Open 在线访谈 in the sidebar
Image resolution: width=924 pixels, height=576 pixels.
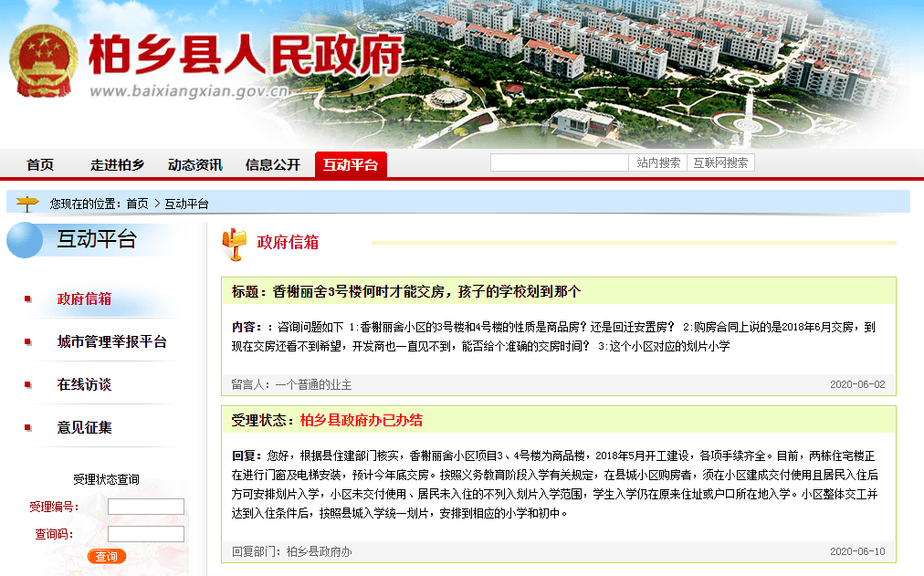tap(84, 385)
